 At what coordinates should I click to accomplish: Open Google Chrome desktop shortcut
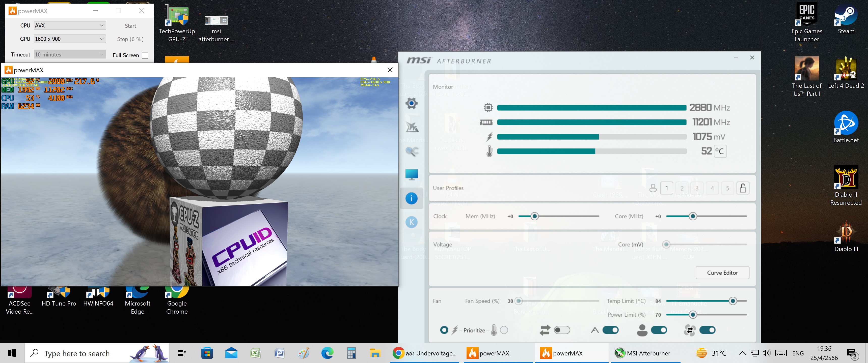pos(177,301)
